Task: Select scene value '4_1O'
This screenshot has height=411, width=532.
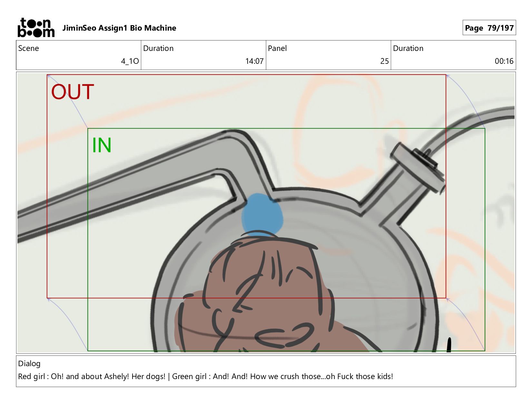Action: click(x=130, y=61)
